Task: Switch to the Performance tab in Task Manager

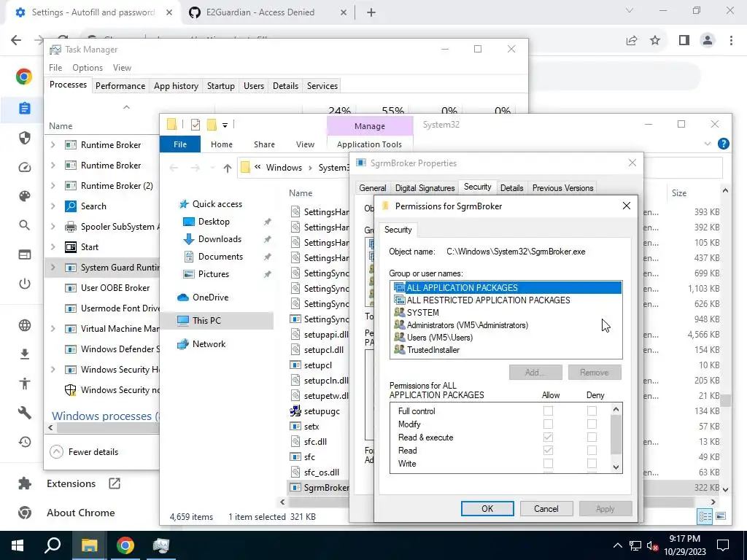Action: [x=120, y=86]
